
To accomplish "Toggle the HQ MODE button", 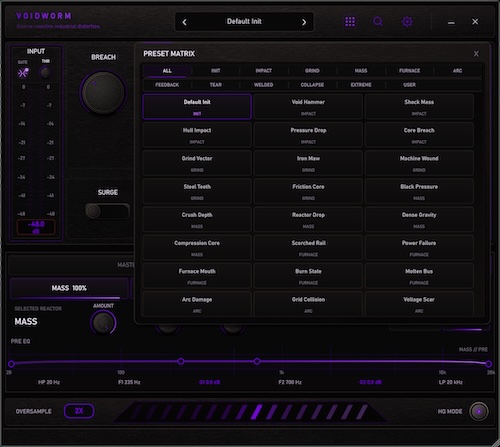I will click(479, 411).
